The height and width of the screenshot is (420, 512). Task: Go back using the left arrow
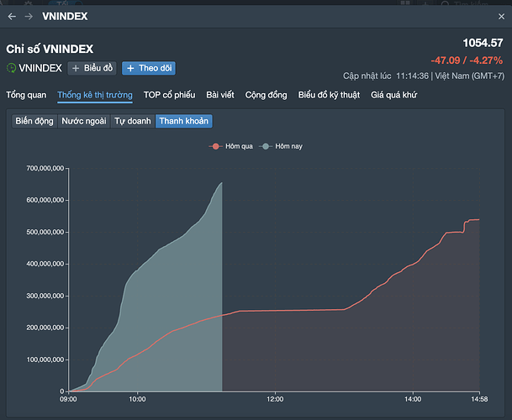coord(11,17)
